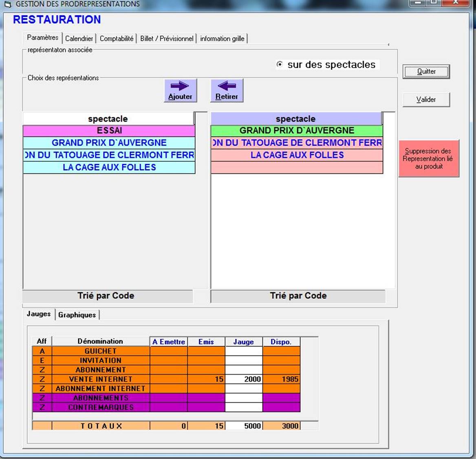Image resolution: width=476 pixels, height=459 pixels.
Task: Select the GUICHET row
Action: [x=166, y=351]
